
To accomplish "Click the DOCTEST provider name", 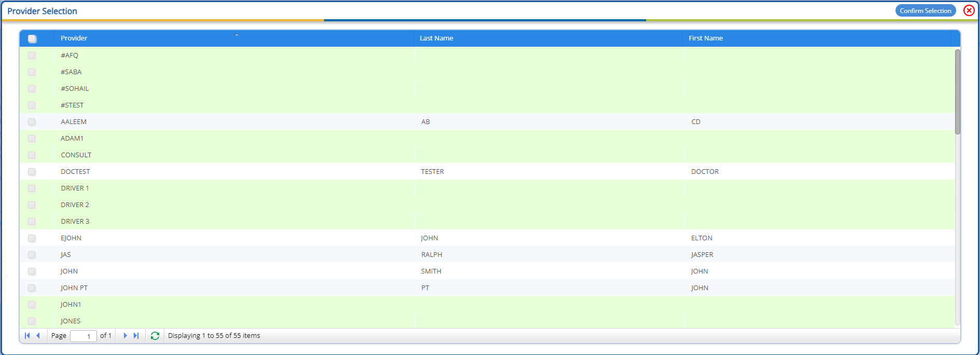I will [75, 172].
